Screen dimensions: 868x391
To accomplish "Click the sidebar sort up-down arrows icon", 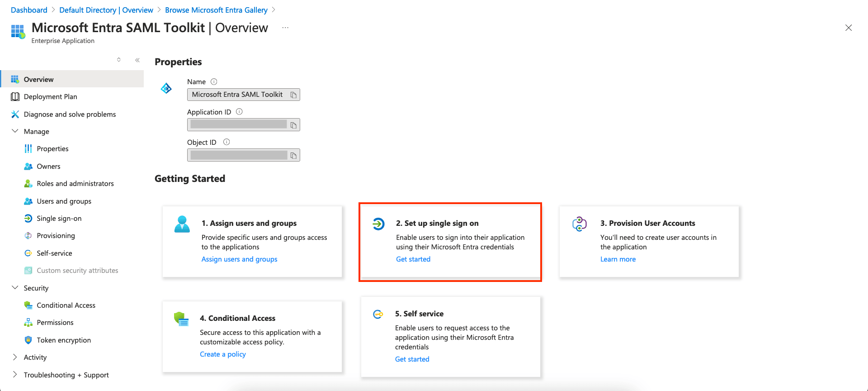I will 119,60.
